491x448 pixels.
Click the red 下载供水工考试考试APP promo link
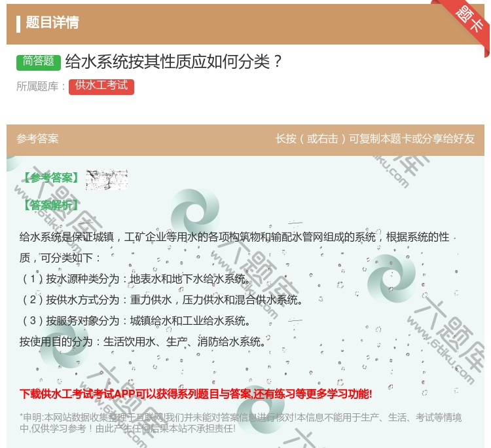(x=196, y=394)
